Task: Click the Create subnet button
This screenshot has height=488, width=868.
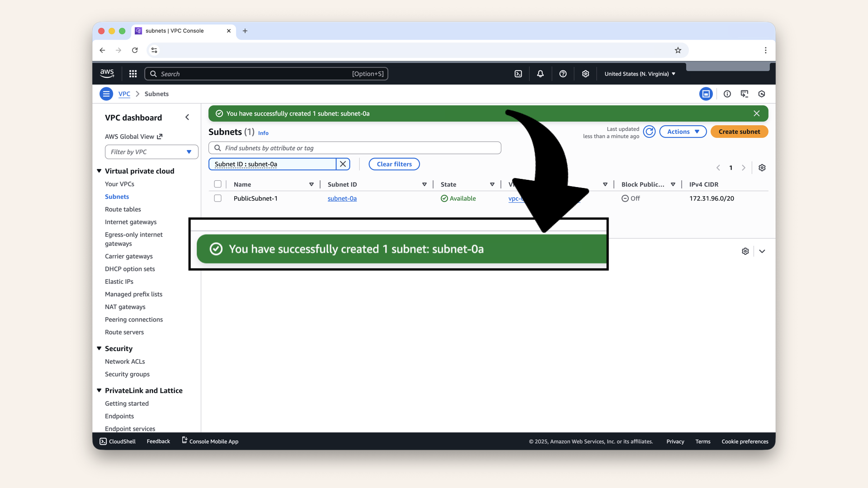Action: pyautogui.click(x=739, y=131)
